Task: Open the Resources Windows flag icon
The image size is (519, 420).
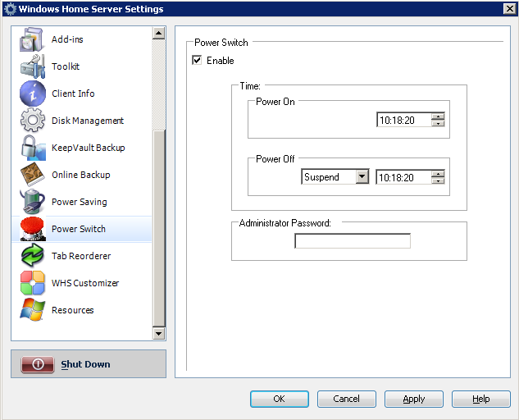Action: 32,310
